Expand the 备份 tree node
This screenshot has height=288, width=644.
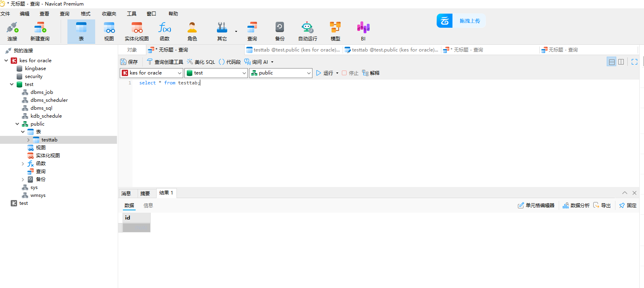pos(23,179)
